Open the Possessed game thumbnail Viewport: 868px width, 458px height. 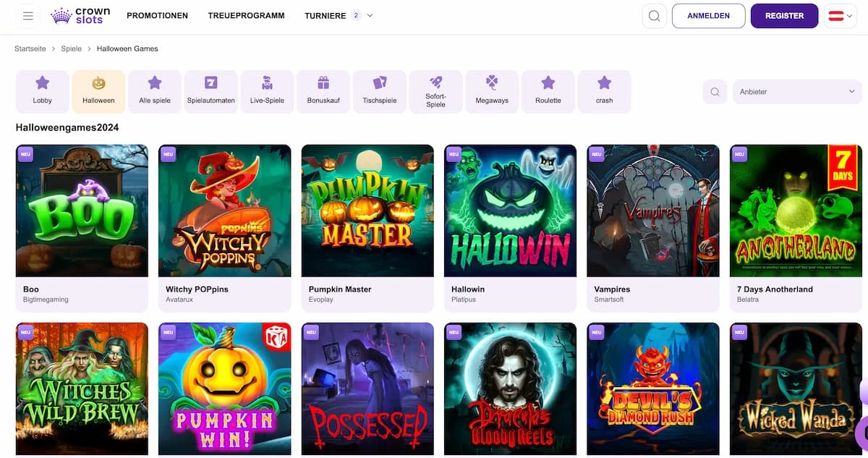tap(367, 389)
